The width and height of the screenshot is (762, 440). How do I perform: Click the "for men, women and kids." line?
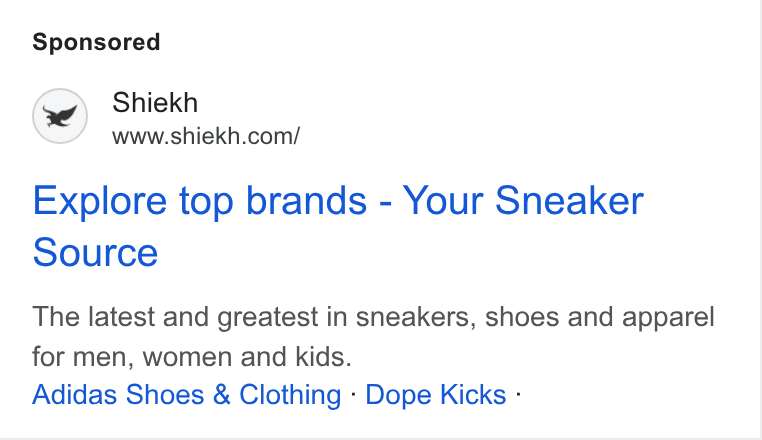point(192,357)
